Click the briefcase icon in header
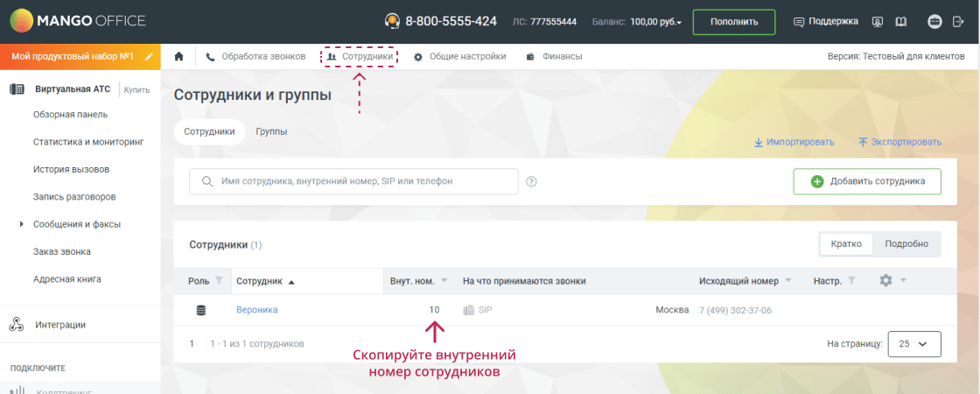The height and width of the screenshot is (394, 980). 934,22
